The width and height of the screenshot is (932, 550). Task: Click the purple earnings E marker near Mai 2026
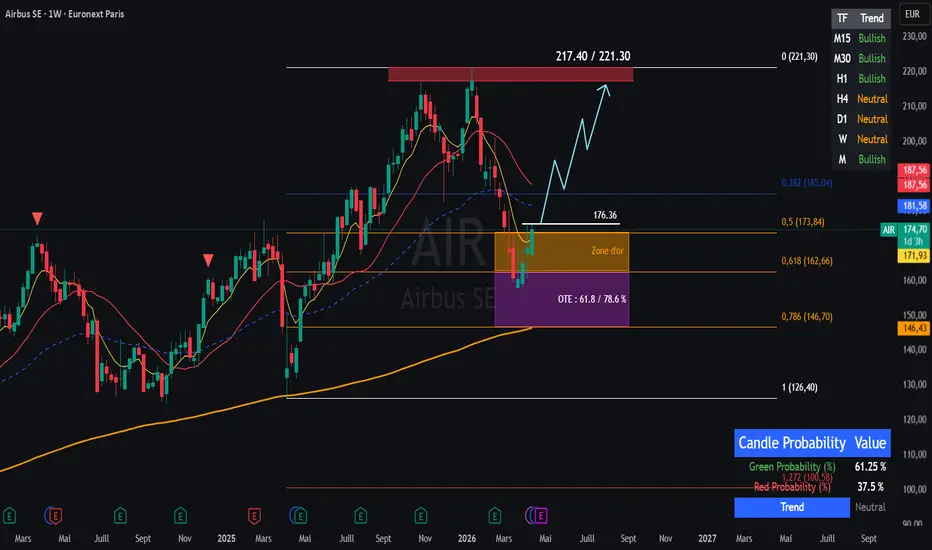(x=540, y=515)
